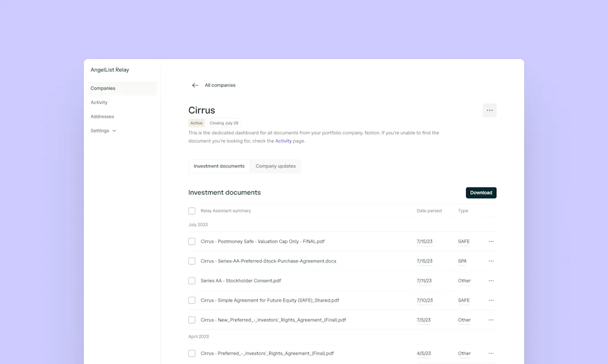Click the Activity link in the description text
Image resolution: width=608 pixels, height=364 pixels.
point(283,141)
